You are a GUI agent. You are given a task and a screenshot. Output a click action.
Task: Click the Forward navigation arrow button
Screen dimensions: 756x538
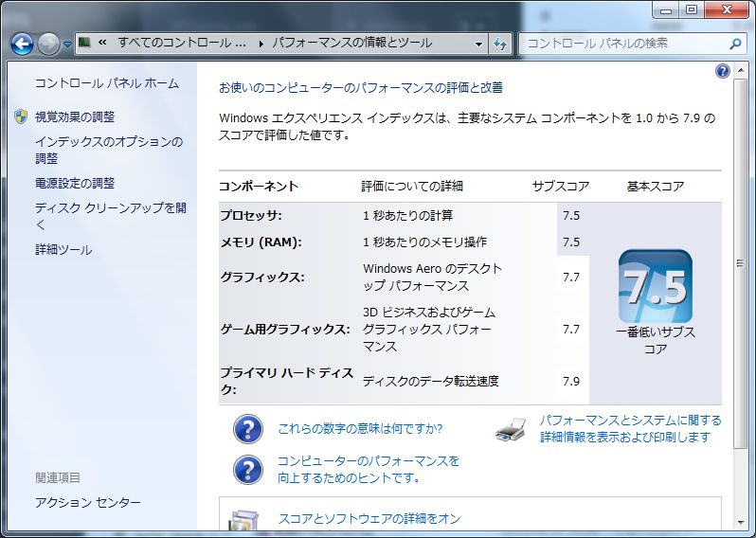[x=48, y=45]
